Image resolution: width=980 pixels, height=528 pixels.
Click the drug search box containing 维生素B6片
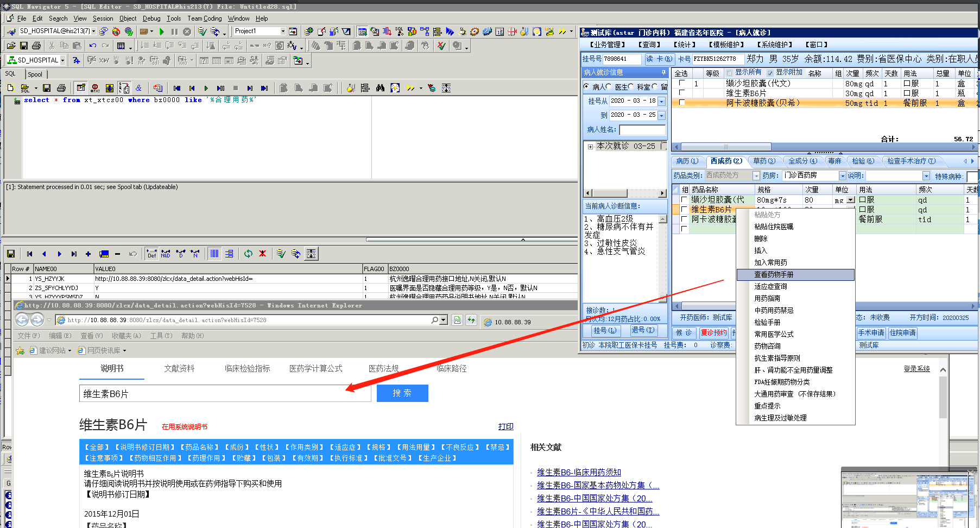point(225,394)
